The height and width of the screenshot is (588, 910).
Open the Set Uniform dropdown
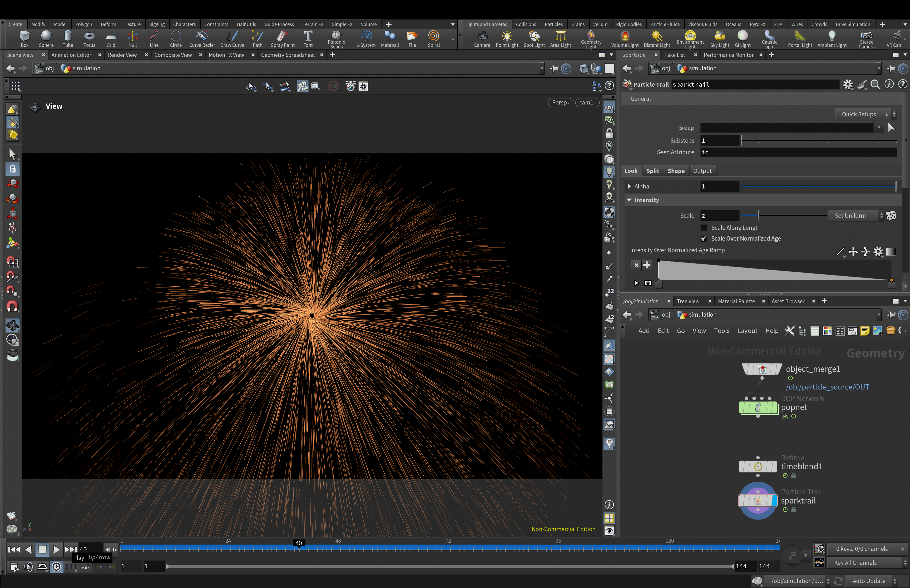[855, 215]
